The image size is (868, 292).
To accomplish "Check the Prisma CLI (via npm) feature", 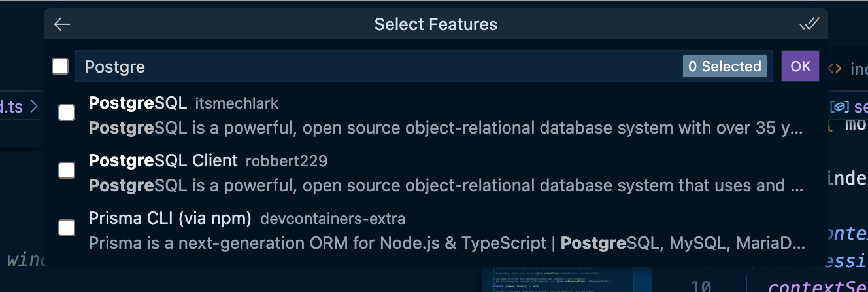I will [x=67, y=228].
